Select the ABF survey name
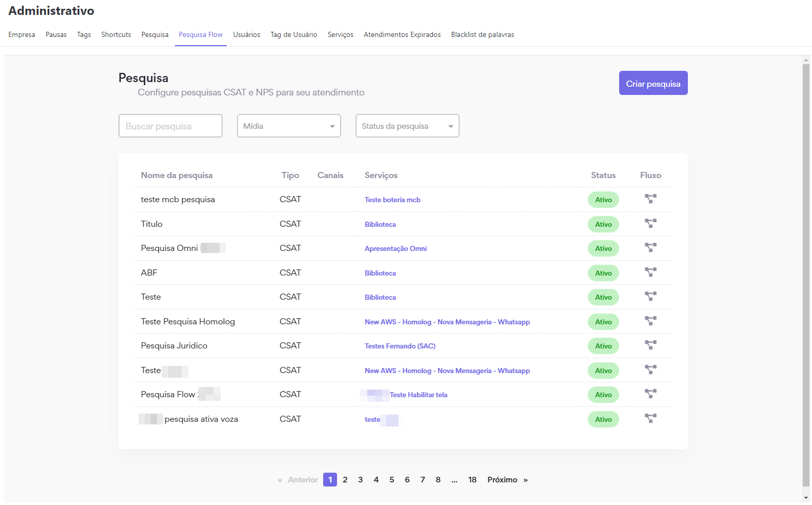812x505 pixels. 149,273
